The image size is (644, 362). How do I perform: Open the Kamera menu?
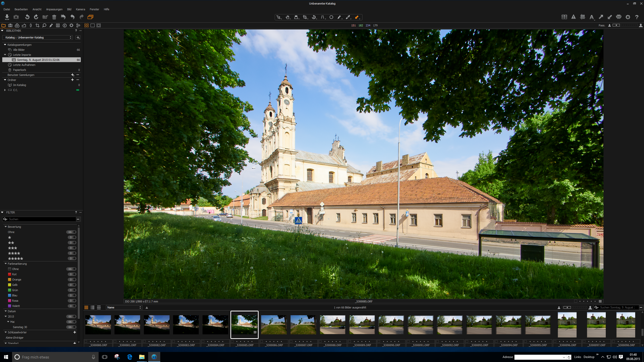coord(80,9)
